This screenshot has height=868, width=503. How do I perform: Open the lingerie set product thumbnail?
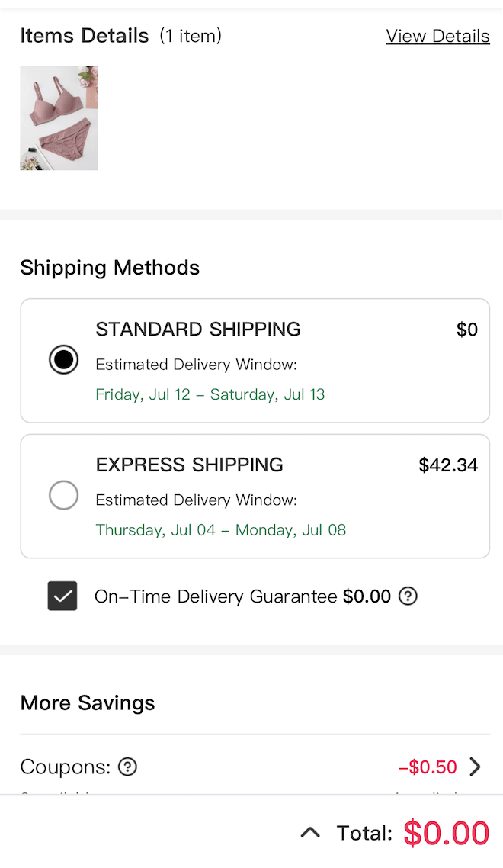[x=59, y=118]
